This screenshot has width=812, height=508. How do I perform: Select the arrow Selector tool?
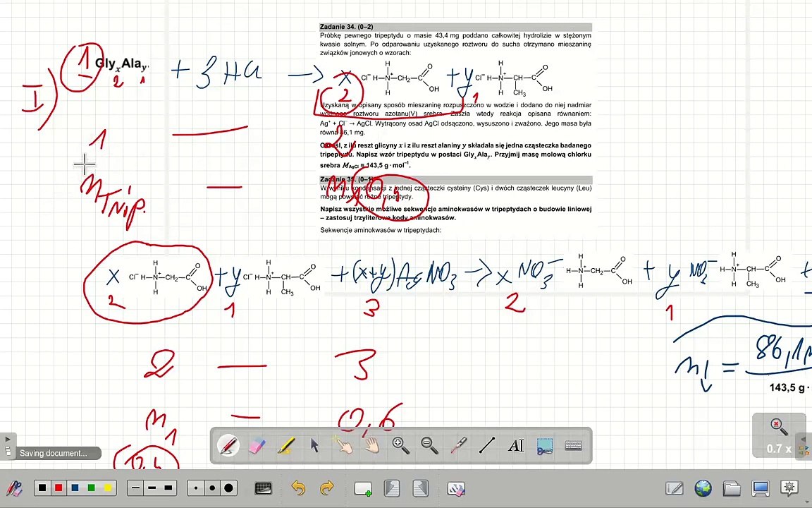315,445
